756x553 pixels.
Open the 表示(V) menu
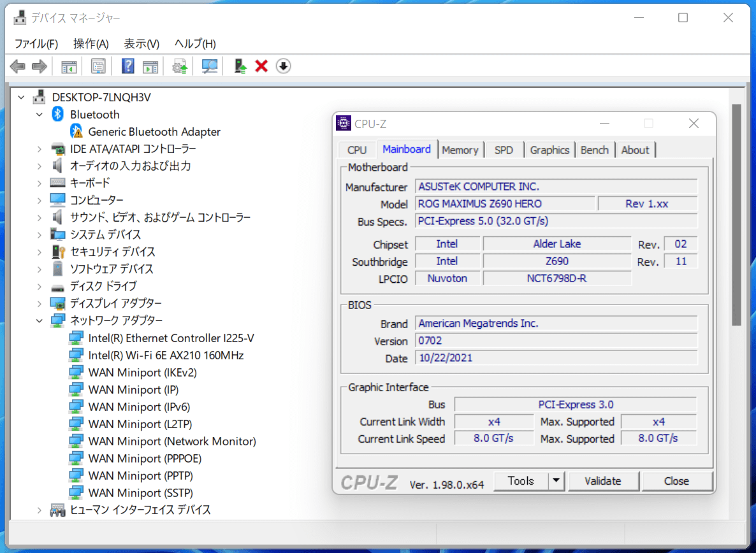coord(142,44)
